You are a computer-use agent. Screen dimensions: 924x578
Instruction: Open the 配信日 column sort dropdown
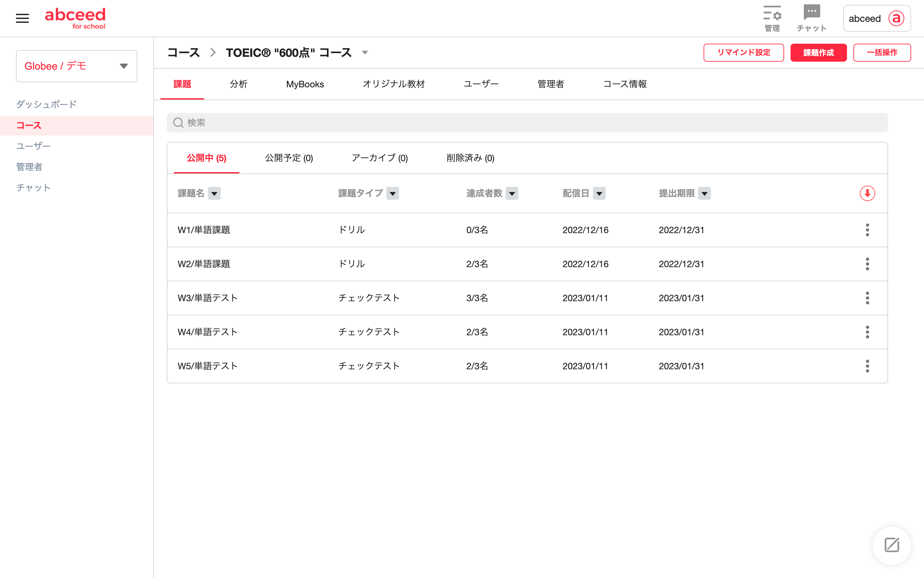coord(599,193)
